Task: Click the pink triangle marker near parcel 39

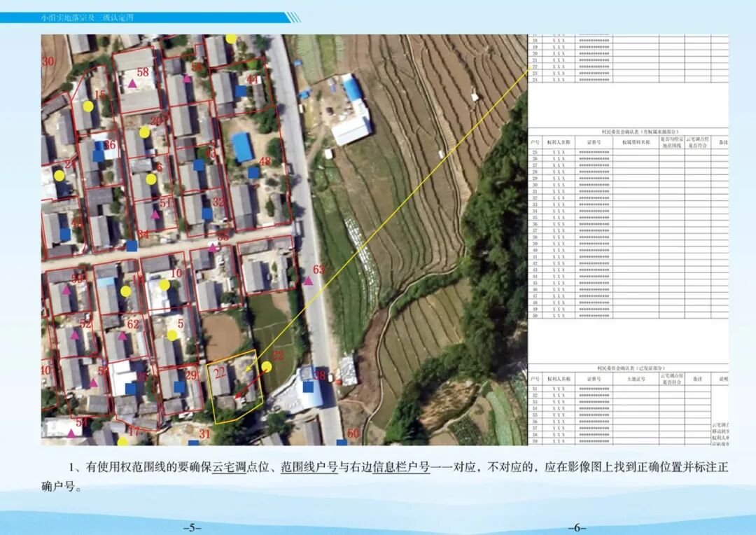Action: (67, 291)
